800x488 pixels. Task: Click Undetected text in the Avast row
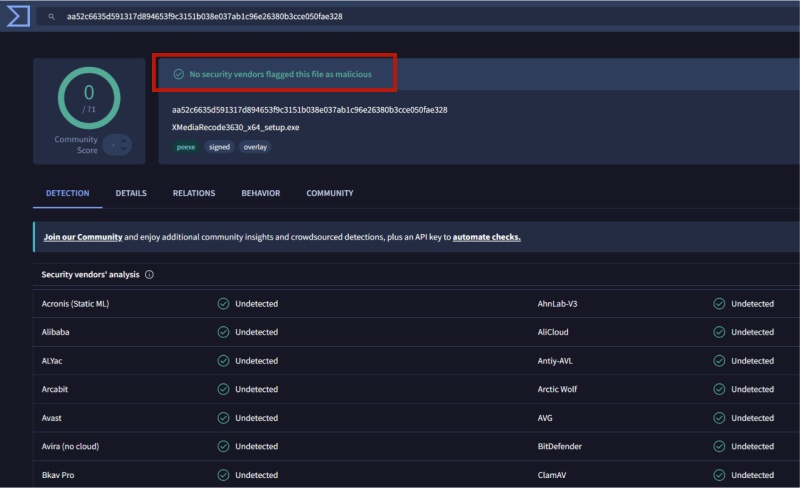(257, 418)
